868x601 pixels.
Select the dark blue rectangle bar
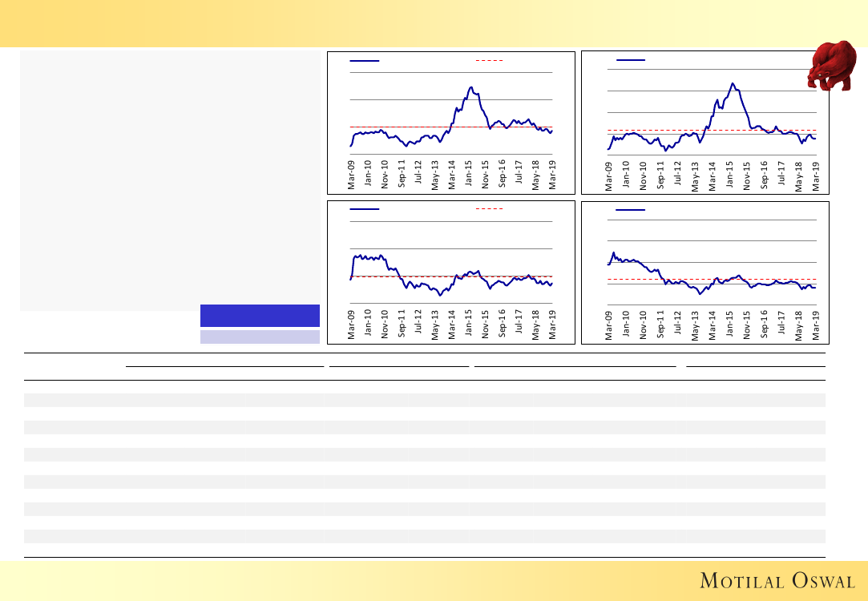point(260,316)
